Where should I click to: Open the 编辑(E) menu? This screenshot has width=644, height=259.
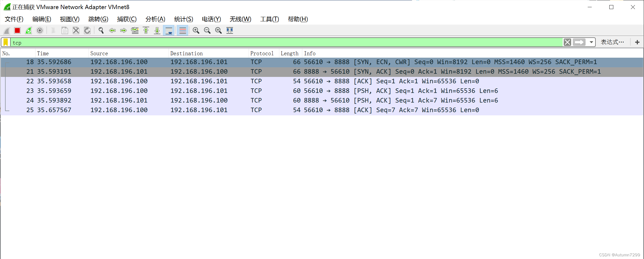(42, 19)
